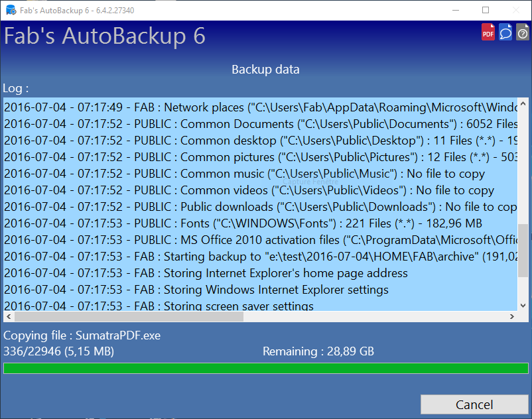Minimize the AutoBackup window
This screenshot has height=419, width=532.
coord(456,10)
